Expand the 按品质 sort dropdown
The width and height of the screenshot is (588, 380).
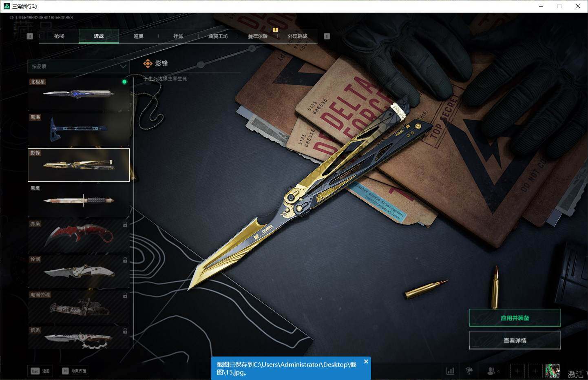(78, 66)
